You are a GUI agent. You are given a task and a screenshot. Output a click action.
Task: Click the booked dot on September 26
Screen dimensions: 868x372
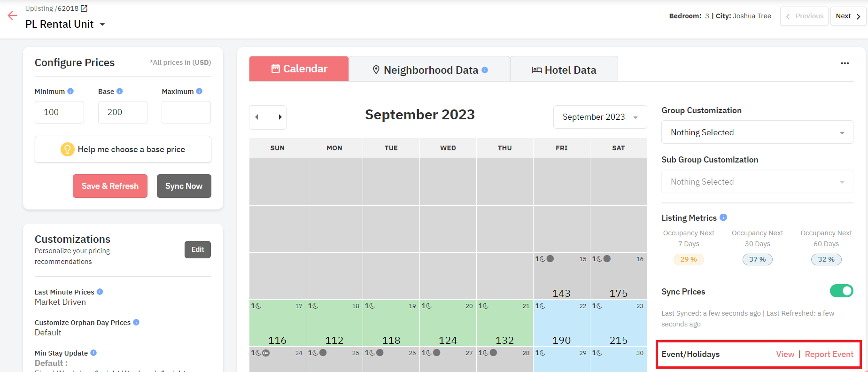[x=380, y=352]
